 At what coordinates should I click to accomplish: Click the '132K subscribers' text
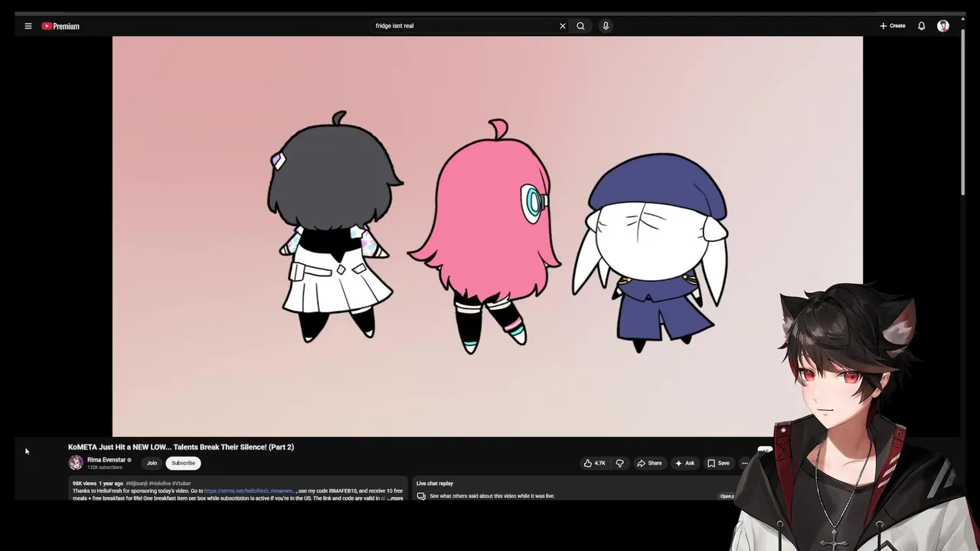tap(105, 468)
